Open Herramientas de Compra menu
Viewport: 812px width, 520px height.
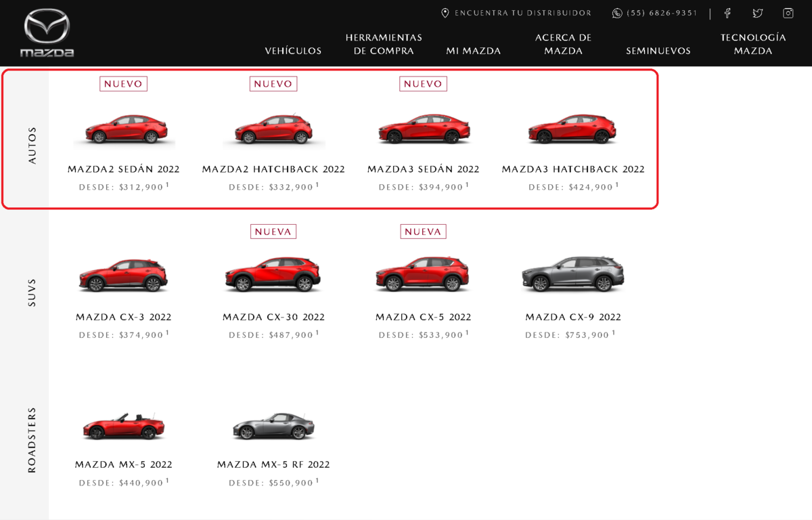click(x=384, y=44)
